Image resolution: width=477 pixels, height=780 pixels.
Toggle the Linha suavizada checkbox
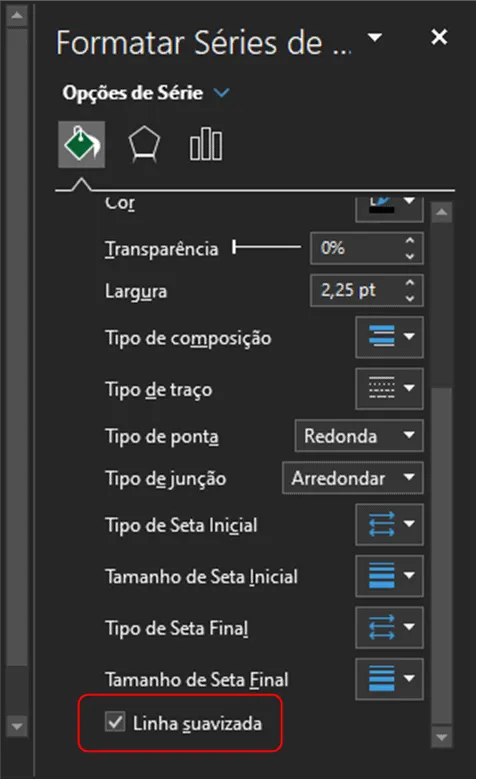pyautogui.click(x=115, y=721)
